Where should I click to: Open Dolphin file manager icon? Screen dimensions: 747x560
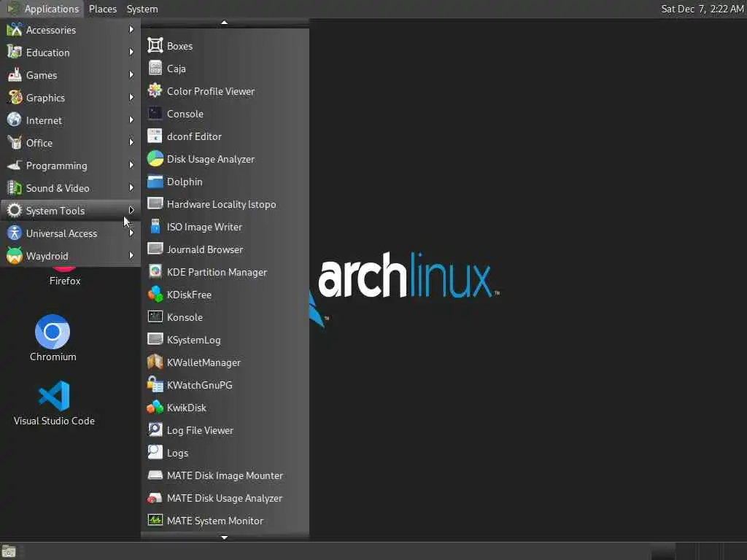(x=155, y=181)
